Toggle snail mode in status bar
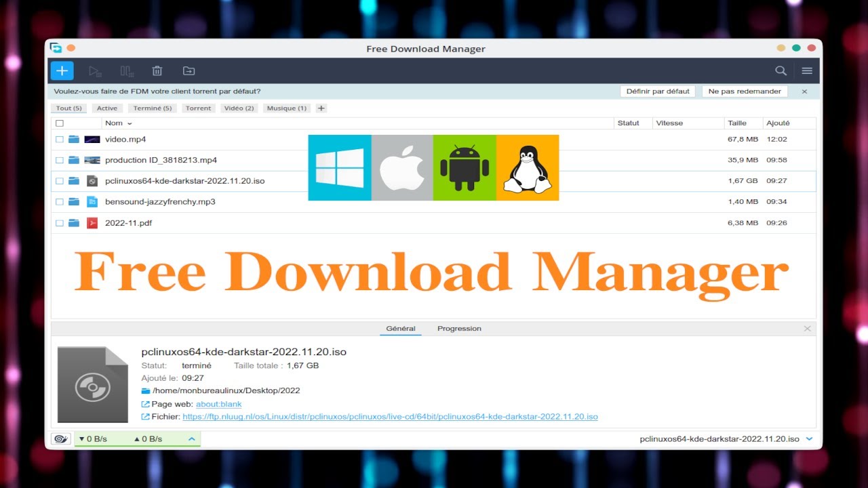 [61, 439]
